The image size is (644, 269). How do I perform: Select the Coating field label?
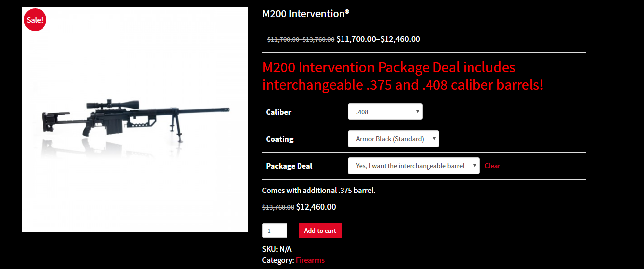[280, 139]
